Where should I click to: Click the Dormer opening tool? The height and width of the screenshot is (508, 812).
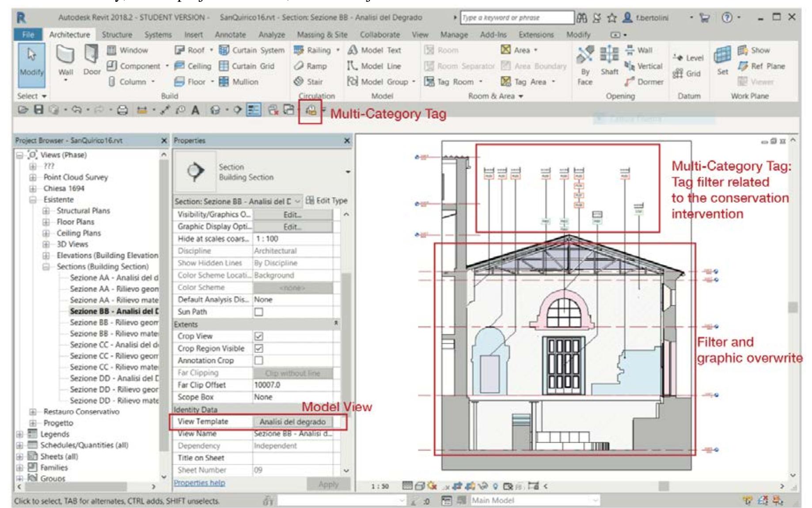coord(644,82)
